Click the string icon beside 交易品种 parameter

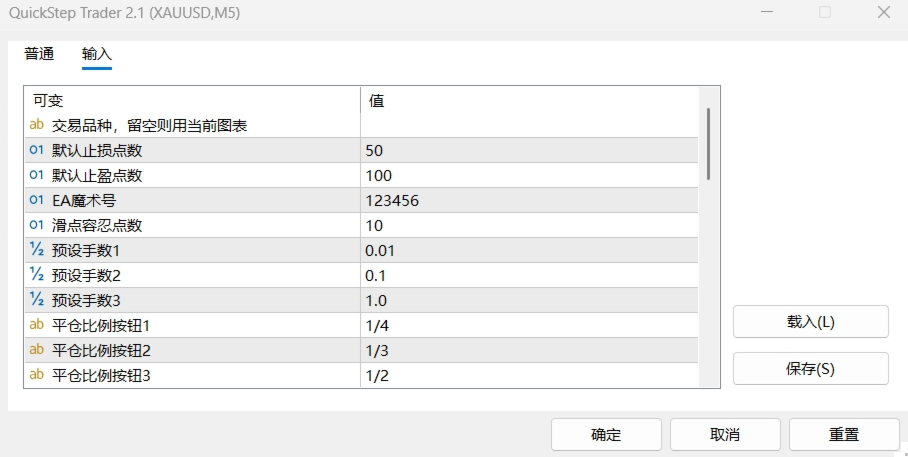(x=37, y=125)
